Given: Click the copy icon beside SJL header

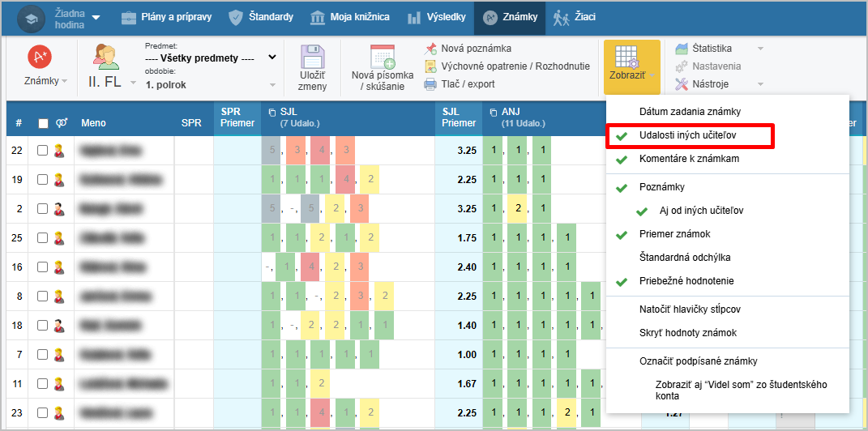Looking at the screenshot, I should click(272, 112).
